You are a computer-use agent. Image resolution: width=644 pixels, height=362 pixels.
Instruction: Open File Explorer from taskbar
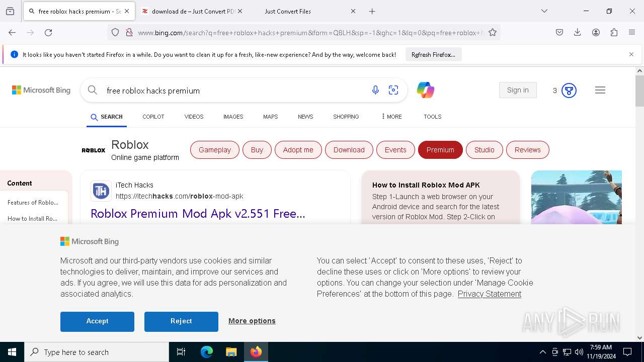click(x=231, y=352)
